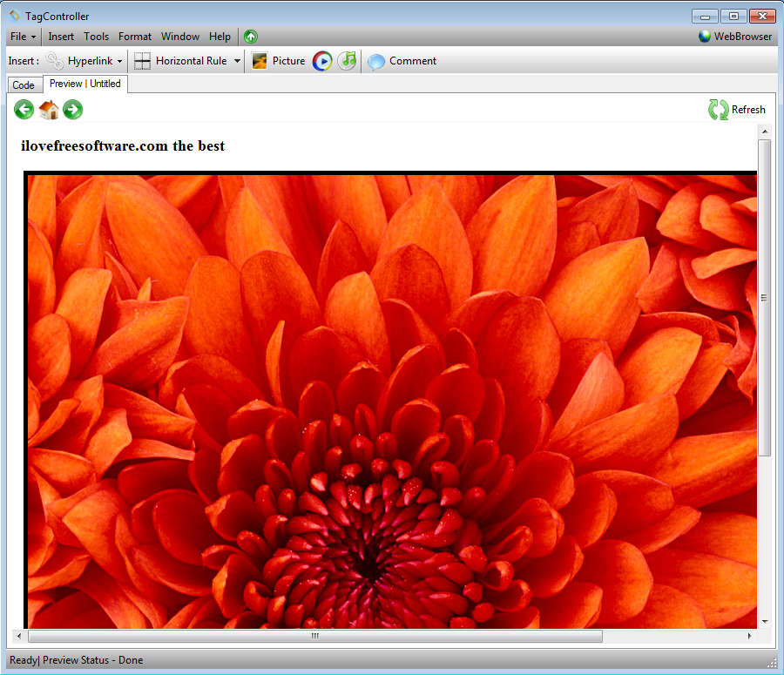The image size is (784, 675).
Task: Go to home page using the home icon
Action: (48, 110)
